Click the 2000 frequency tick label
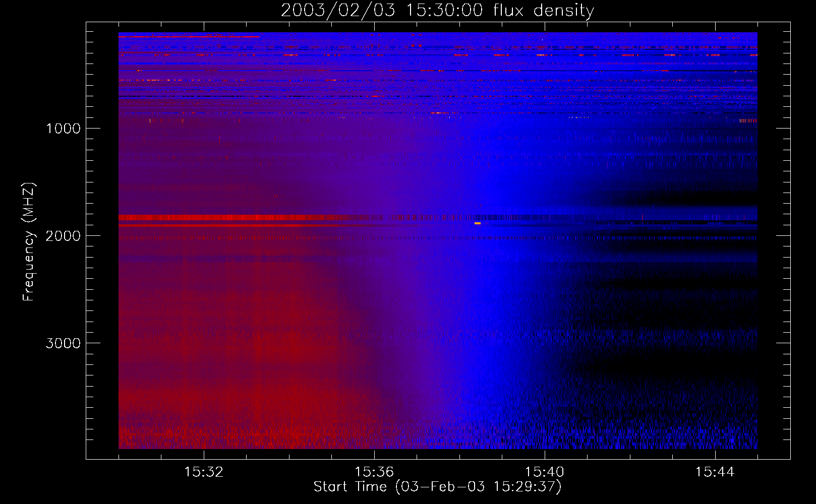 click(63, 236)
